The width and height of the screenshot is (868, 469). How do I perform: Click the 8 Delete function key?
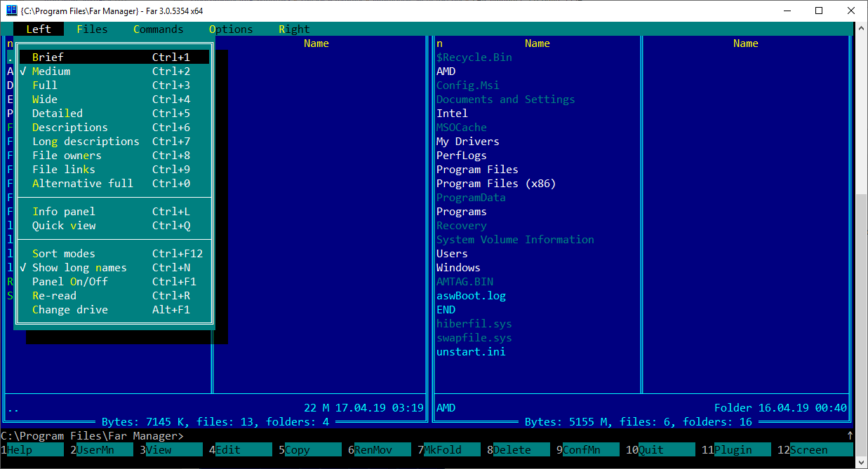click(518, 450)
